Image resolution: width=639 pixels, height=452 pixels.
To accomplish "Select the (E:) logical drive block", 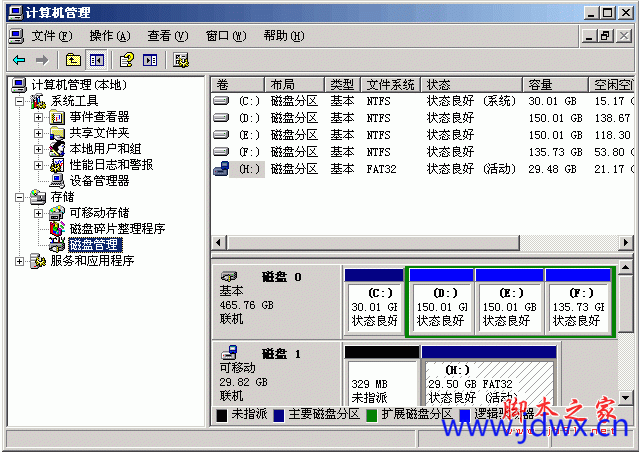I will [509, 302].
